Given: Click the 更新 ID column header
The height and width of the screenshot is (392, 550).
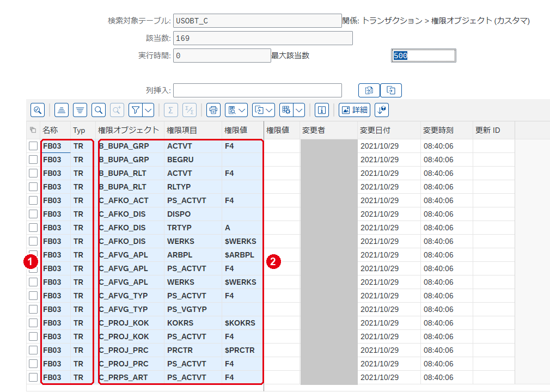Looking at the screenshot, I should 493,130.
